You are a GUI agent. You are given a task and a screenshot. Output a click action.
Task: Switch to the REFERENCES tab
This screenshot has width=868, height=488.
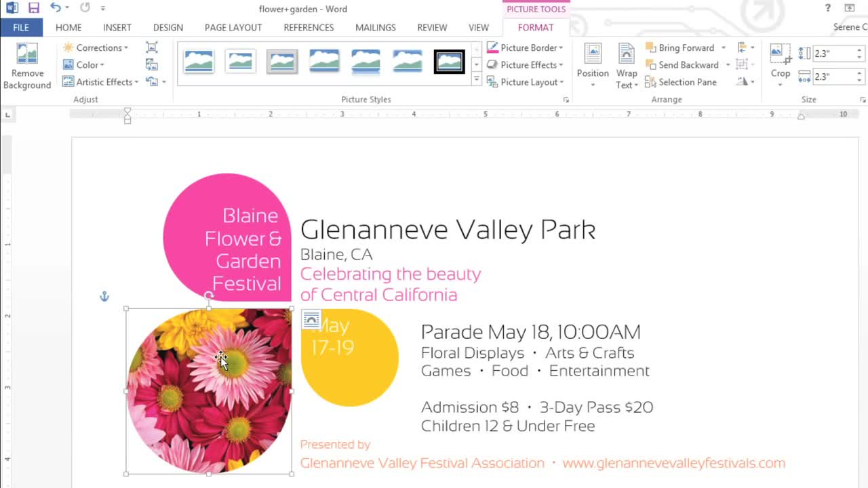pyautogui.click(x=309, y=28)
